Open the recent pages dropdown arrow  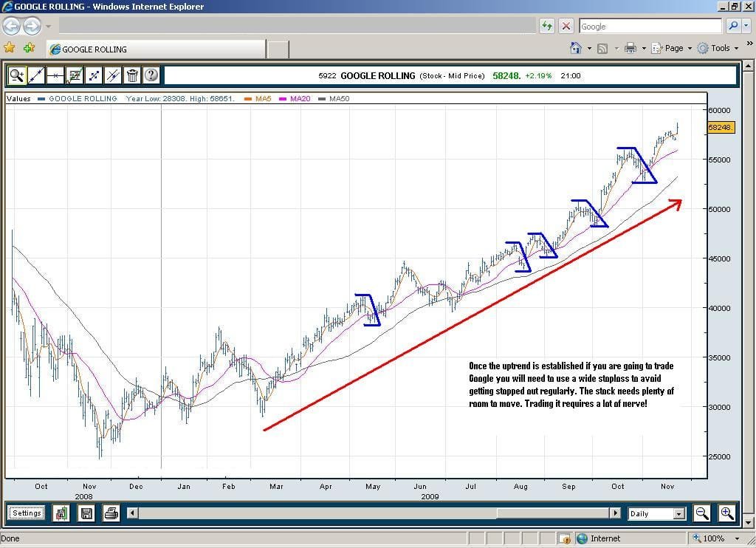[x=49, y=26]
